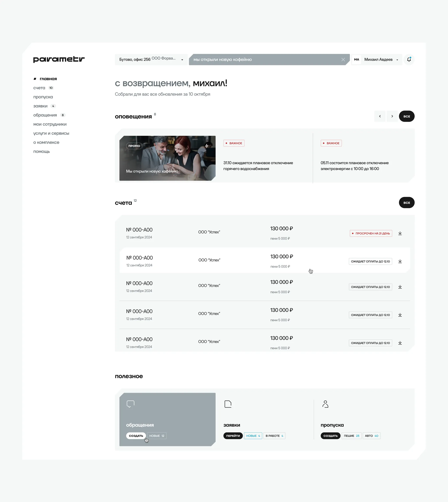Open Михаил Авдеев user menu dropdown
The image size is (448, 502).
pyautogui.click(x=397, y=60)
